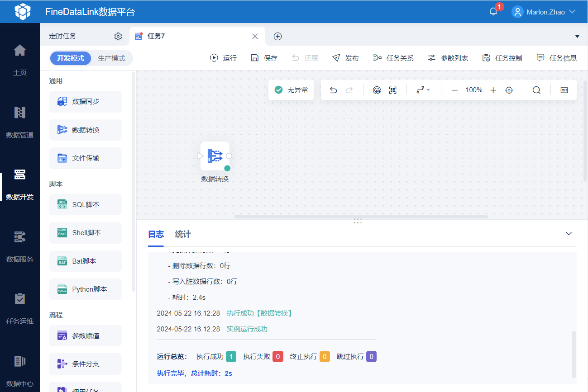This screenshot has width=588, height=392.
Task: Click the log panel vertical scrollbar
Action: 574,354
